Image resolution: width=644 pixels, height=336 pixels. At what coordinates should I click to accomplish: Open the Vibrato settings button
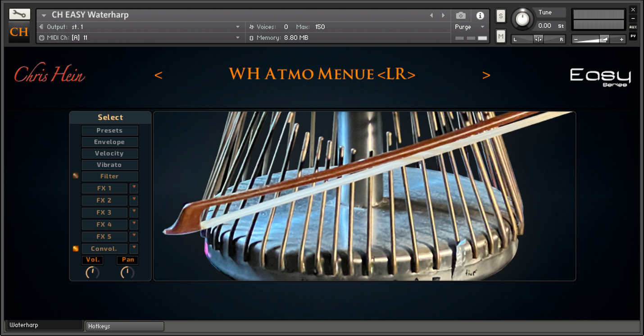click(109, 165)
